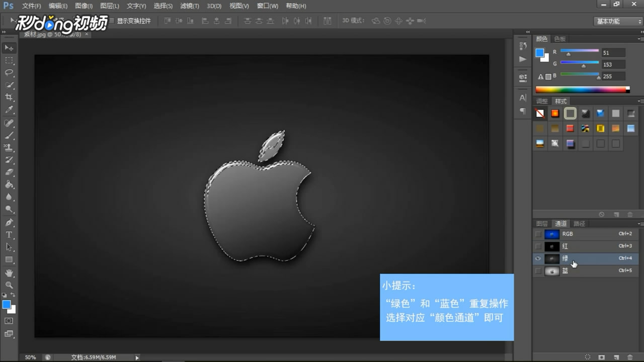
Task: Switch to the 图层 tab
Action: click(542, 224)
